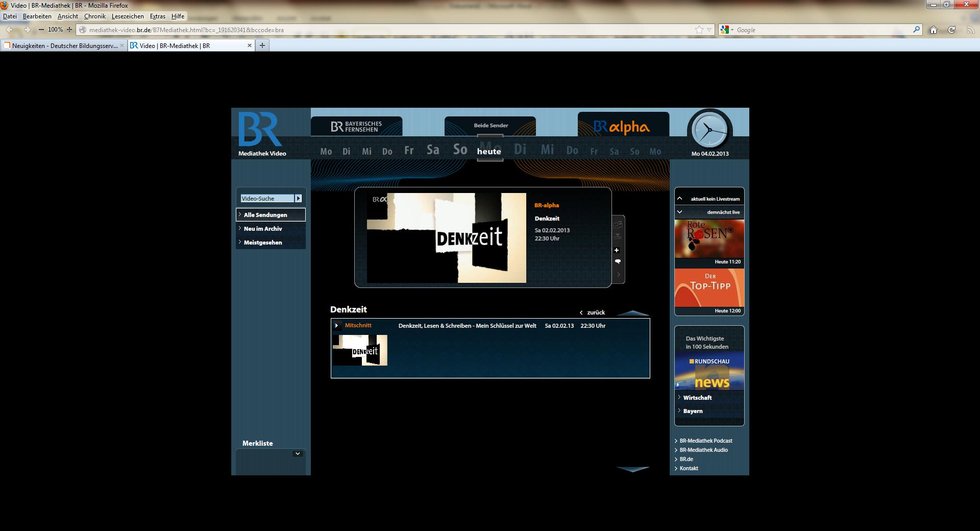This screenshot has height=531, width=980.
Task: Expand the Wirtschaft news entry
Action: click(709, 398)
